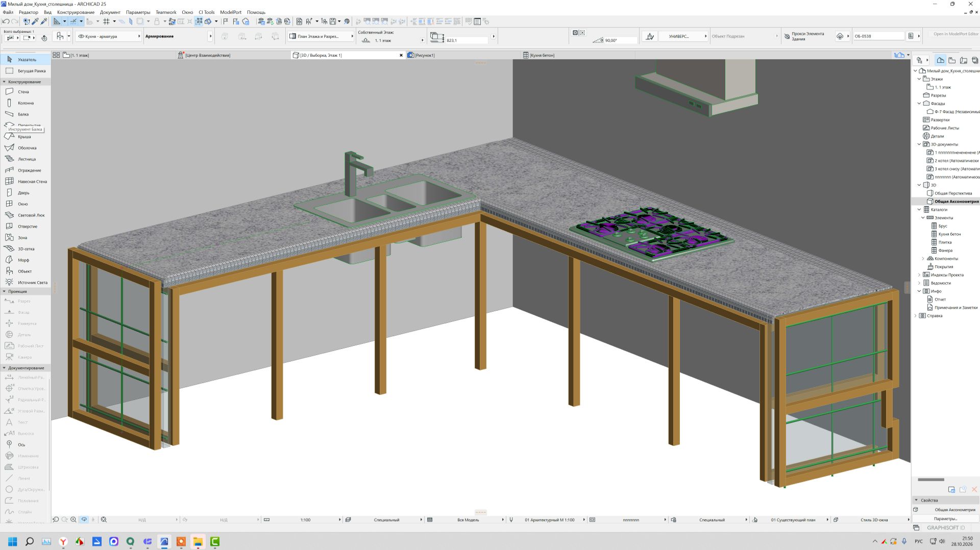Open the Teamwork menu
The height and width of the screenshot is (550, 980).
166,12
